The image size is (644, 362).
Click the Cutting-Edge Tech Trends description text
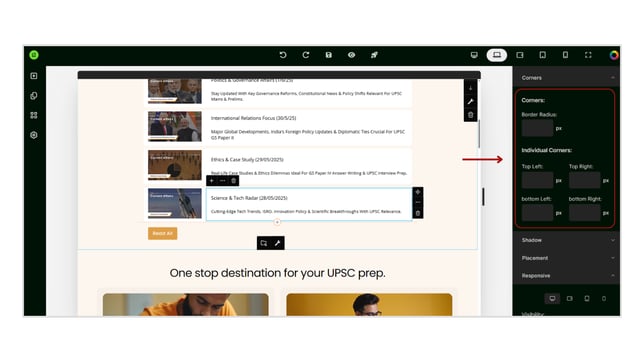(x=306, y=212)
